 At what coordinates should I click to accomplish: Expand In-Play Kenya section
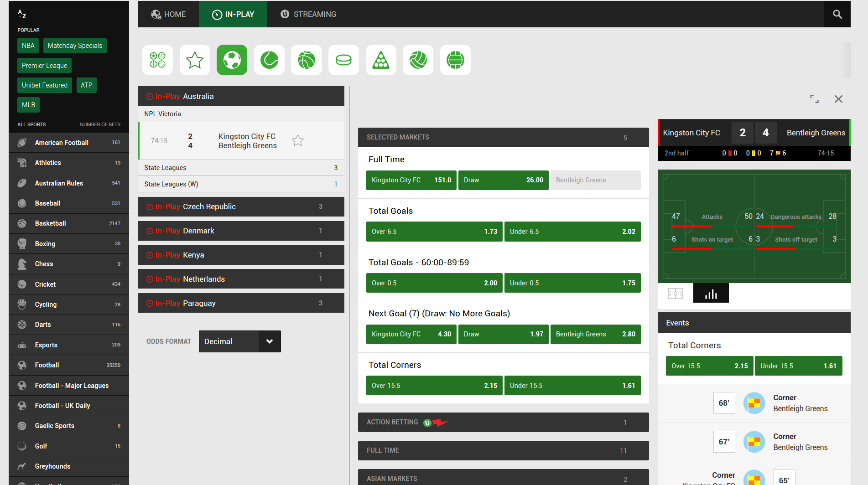tap(241, 255)
